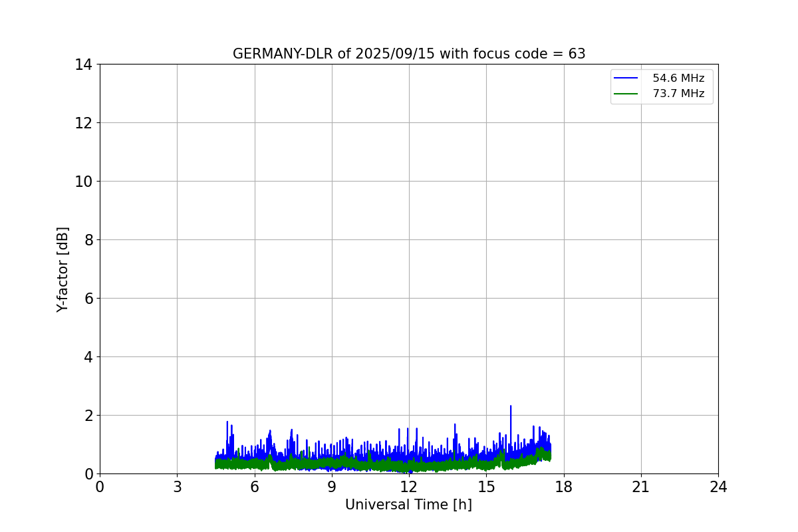Click the y-axis tick label 6

click(x=88, y=299)
